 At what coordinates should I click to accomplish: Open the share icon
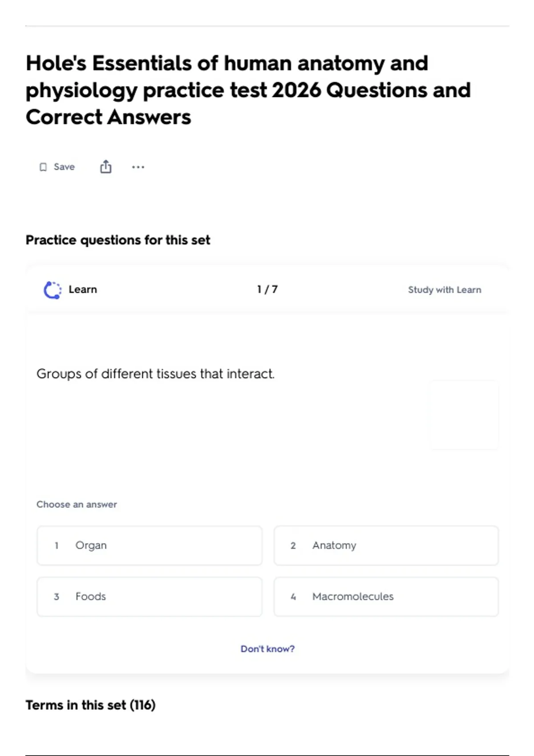(106, 167)
